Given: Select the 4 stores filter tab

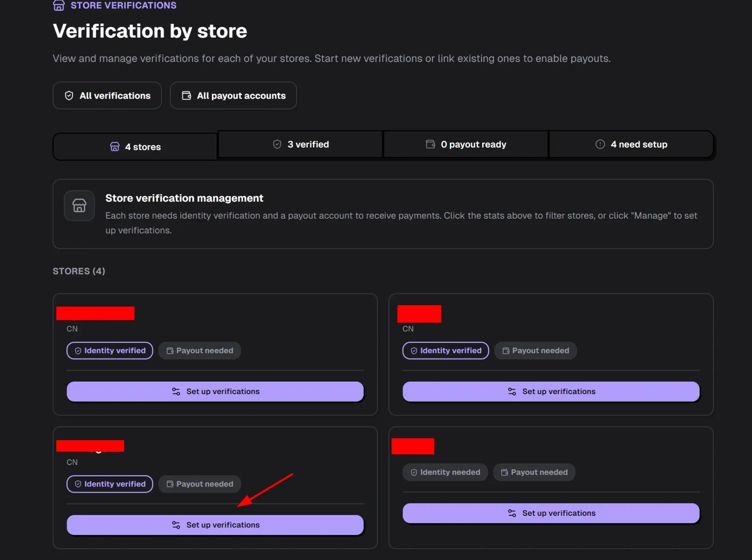Looking at the screenshot, I should pyautogui.click(x=135, y=147).
